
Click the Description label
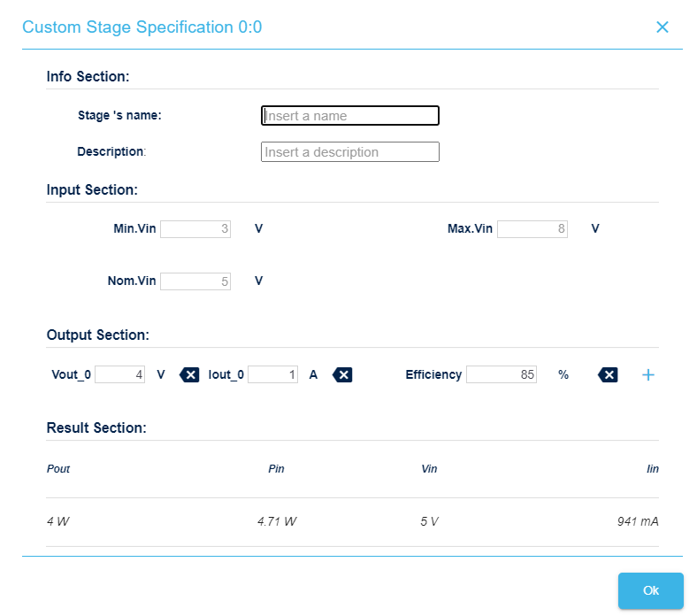(111, 151)
